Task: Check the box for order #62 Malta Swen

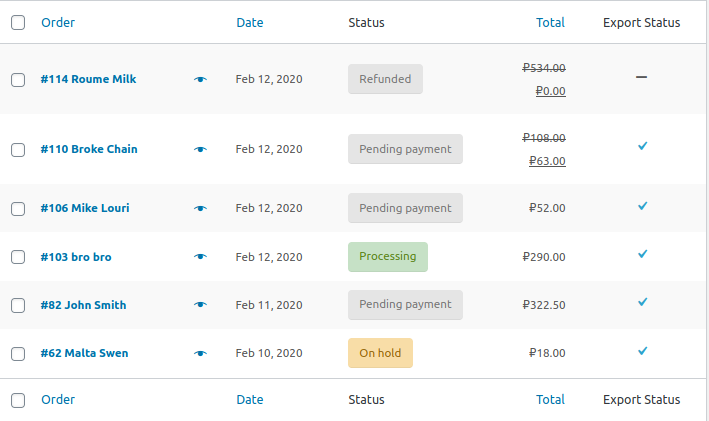Action: [18, 353]
